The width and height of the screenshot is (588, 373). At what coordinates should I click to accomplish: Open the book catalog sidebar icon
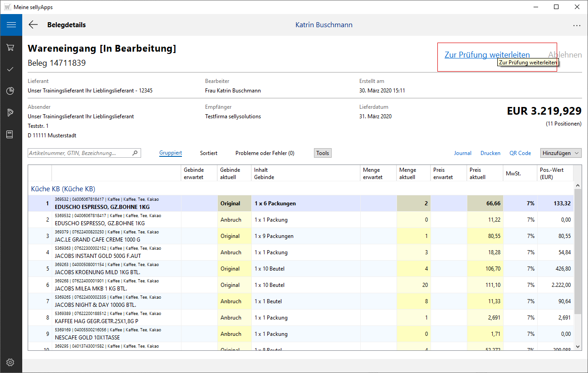[11, 135]
